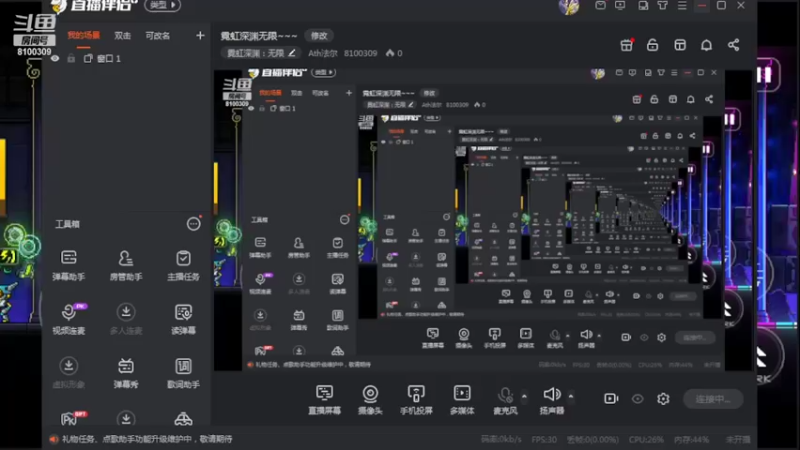Toggle the preview eye in bottom bar
Screen dimensions: 800x450
click(637, 398)
